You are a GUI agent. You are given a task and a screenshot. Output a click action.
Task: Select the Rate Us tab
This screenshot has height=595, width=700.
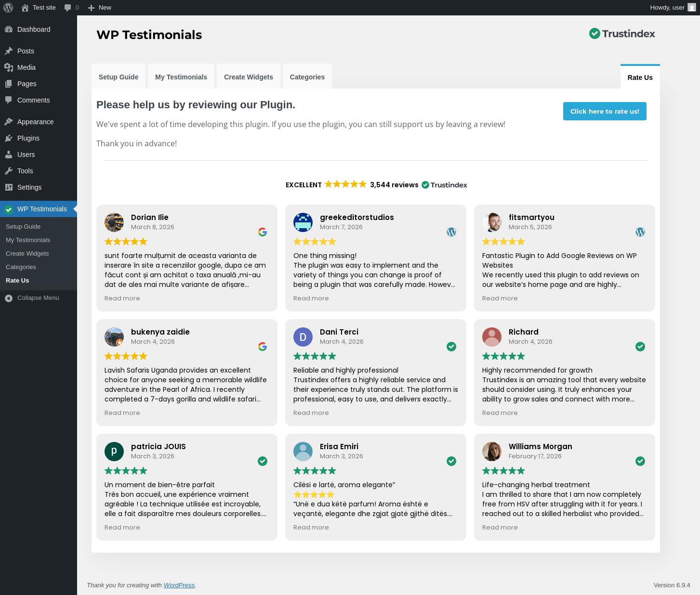[640, 77]
